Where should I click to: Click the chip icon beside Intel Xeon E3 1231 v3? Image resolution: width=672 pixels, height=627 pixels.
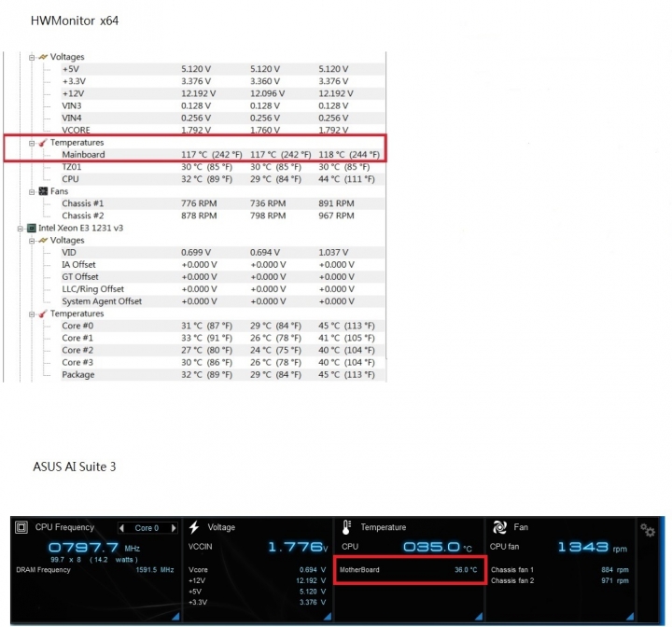point(32,228)
